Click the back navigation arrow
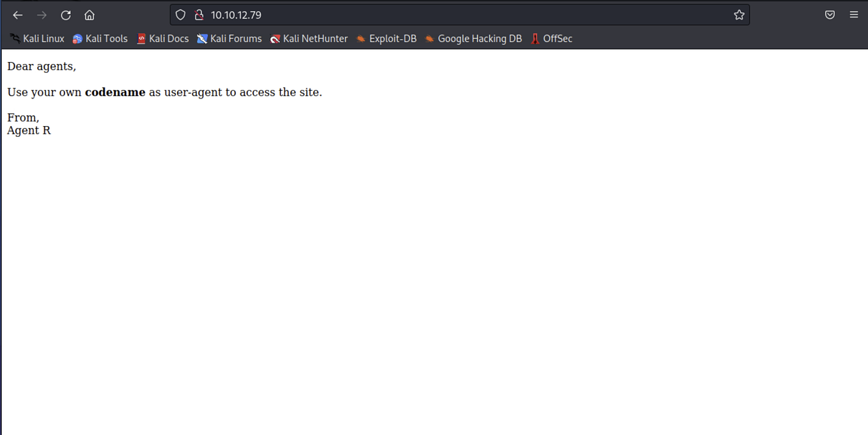 pos(17,15)
